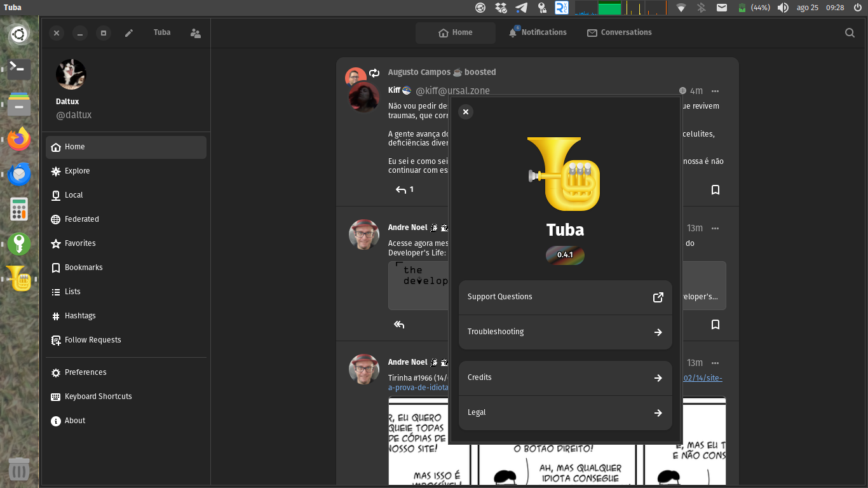Expand the Troubleshooting row in About dialog
This screenshot has height=488, width=868.
[x=565, y=332]
